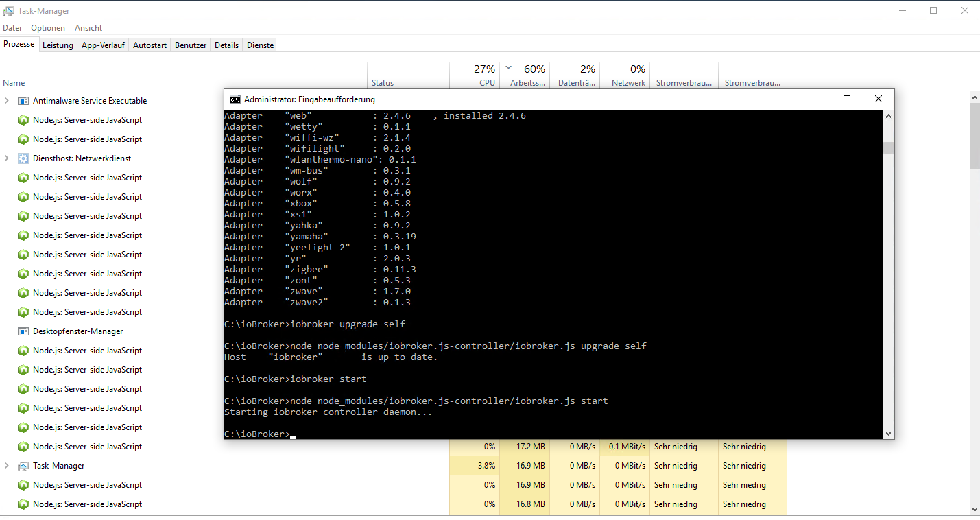The width and height of the screenshot is (980, 520).
Task: Maximize the Task-Manager window
Action: click(933, 11)
